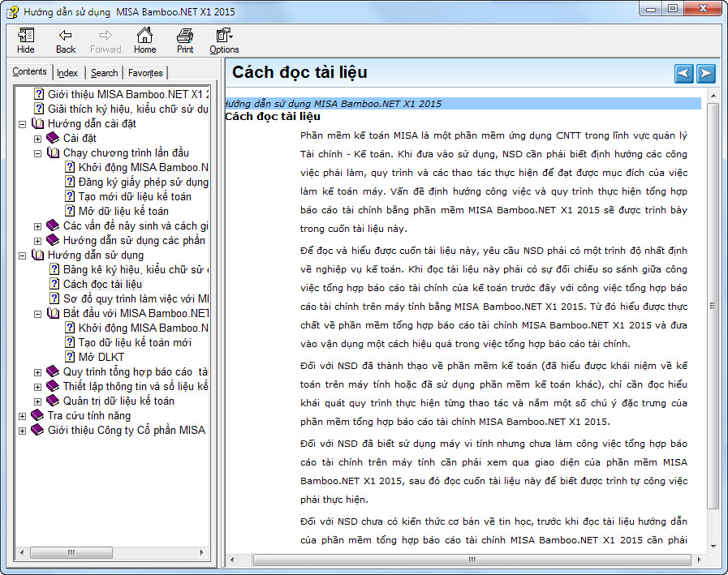The height and width of the screenshot is (575, 728).
Task: Go to previous topic blue arrow
Action: click(x=684, y=73)
